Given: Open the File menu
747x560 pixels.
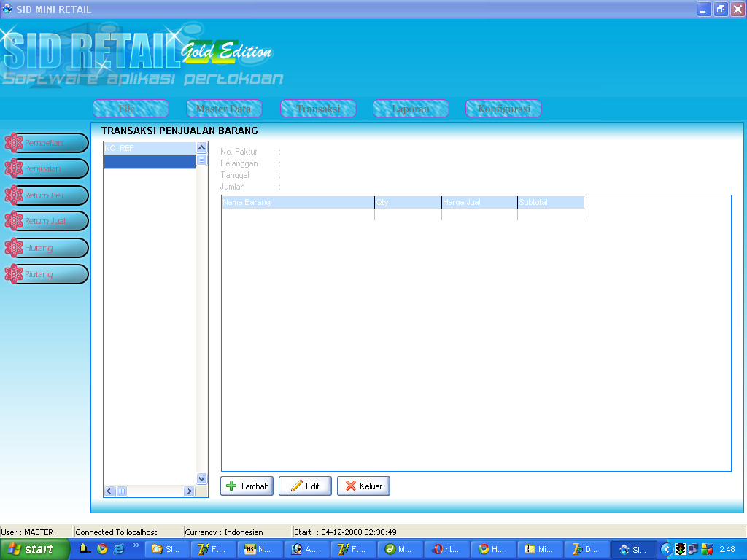Looking at the screenshot, I should click(131, 109).
